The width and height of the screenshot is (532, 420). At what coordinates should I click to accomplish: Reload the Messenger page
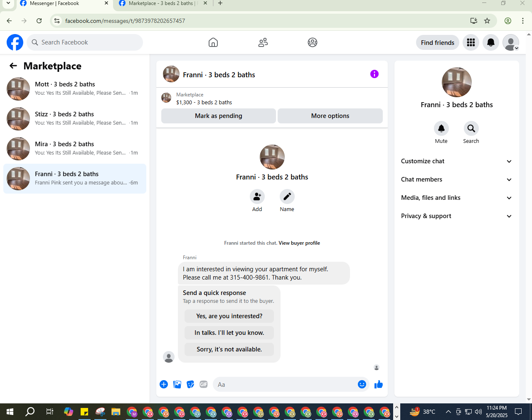(x=39, y=21)
